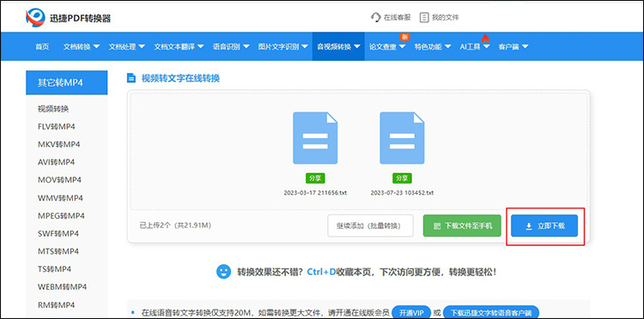Select 视频转换 in the sidebar
This screenshot has width=644, height=319.
[53, 109]
